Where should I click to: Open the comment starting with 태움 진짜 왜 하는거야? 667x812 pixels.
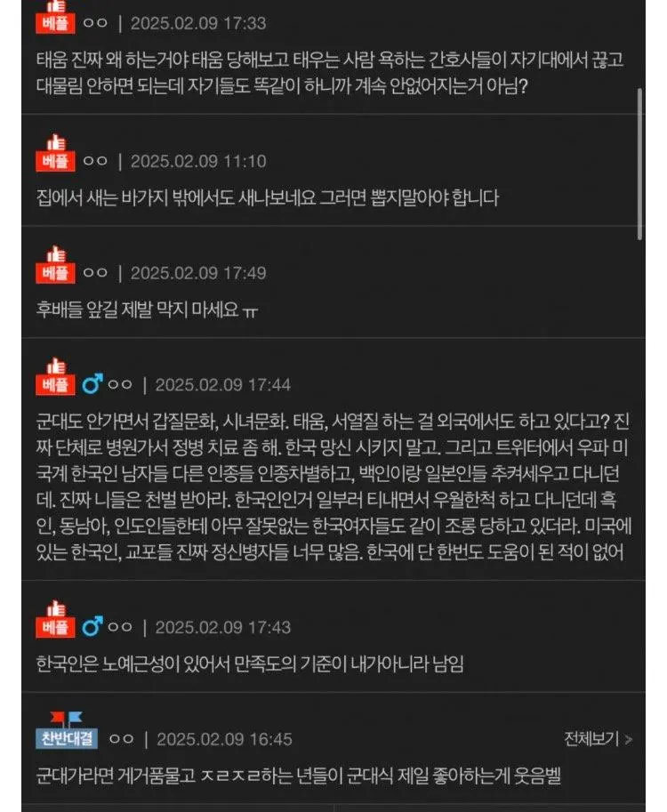tap(330, 73)
